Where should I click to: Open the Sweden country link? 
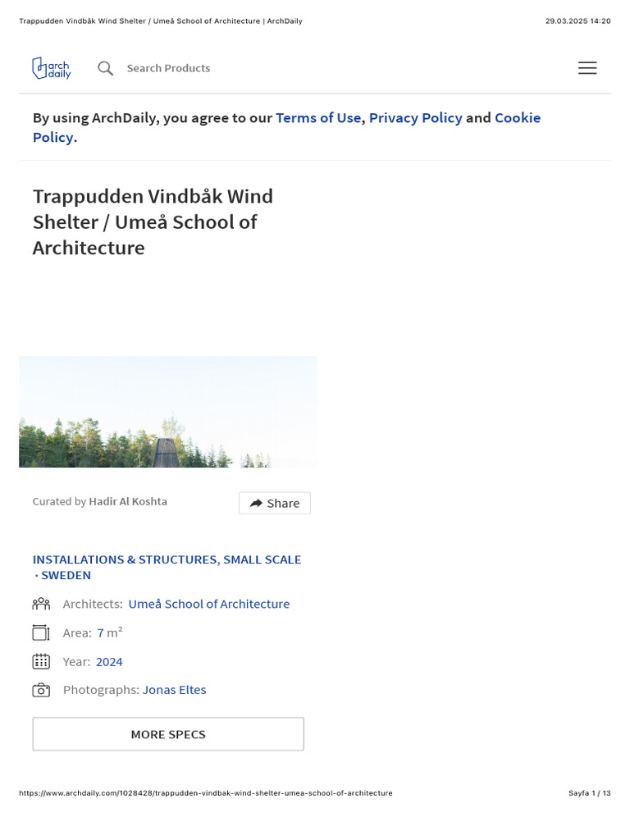pyautogui.click(x=66, y=575)
